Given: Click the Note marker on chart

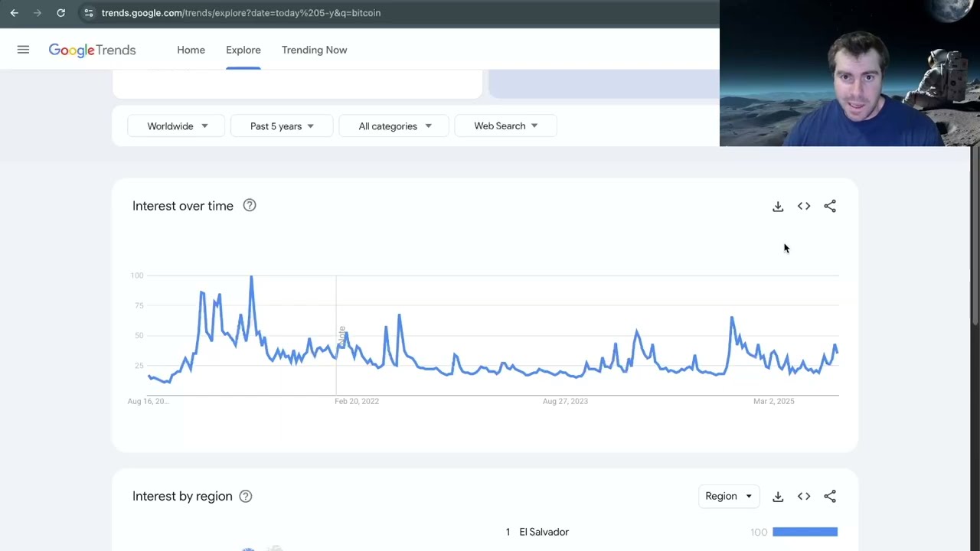Looking at the screenshot, I should pyautogui.click(x=341, y=337).
